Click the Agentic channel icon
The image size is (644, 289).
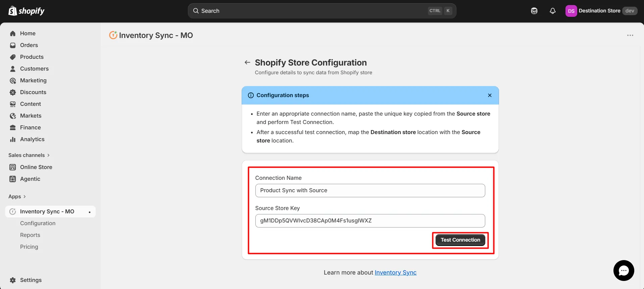[13, 179]
